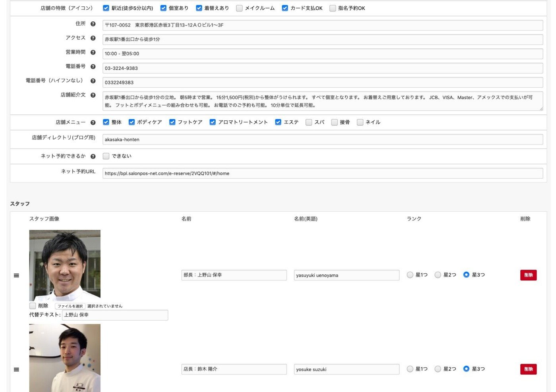The height and width of the screenshot is (392, 556).
Task: Toggle ネット予約 できない checkbox
Action: click(106, 156)
